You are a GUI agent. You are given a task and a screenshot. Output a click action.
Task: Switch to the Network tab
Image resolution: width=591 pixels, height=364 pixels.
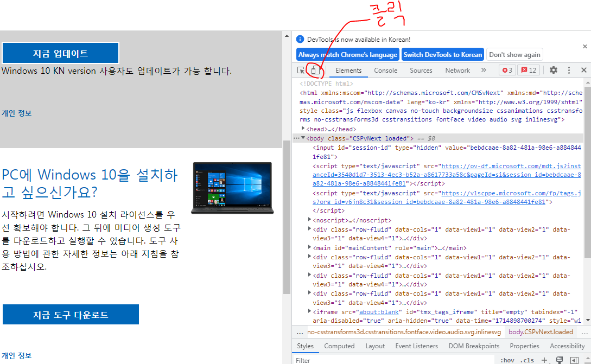[457, 71]
